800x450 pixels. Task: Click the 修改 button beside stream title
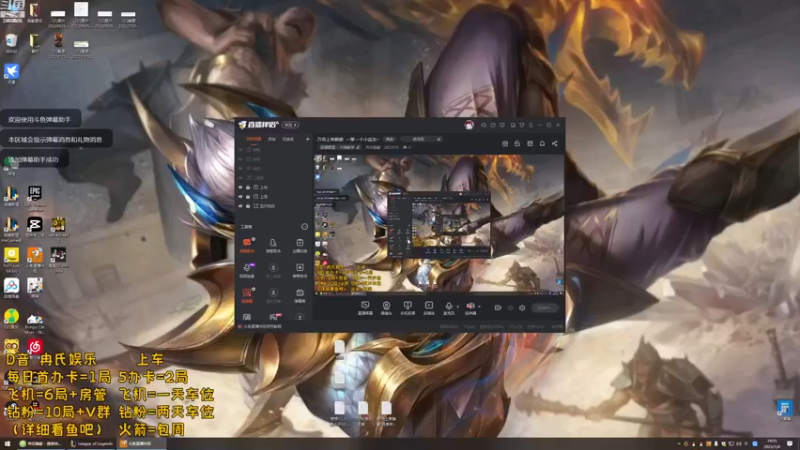[x=390, y=139]
